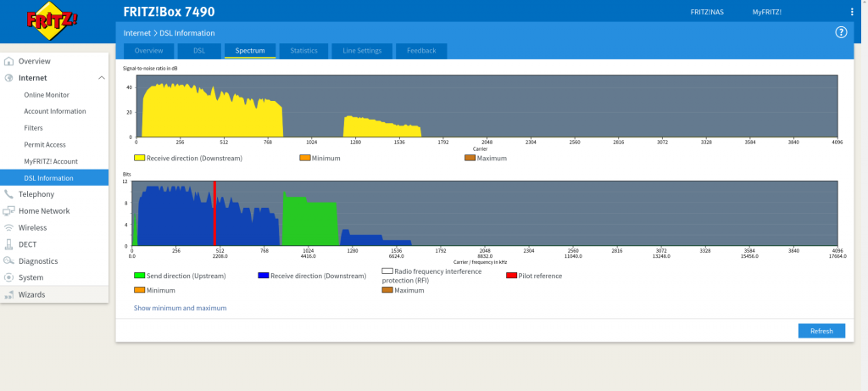The image size is (868, 391).
Task: Click blue Receive direction swatch under bits chart
Action: pos(264,276)
